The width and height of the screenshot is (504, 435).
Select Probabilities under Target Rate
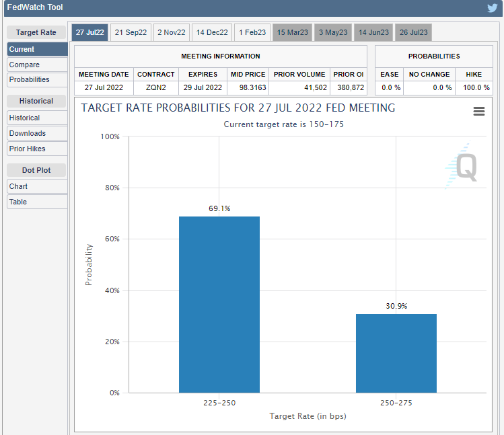(37, 79)
